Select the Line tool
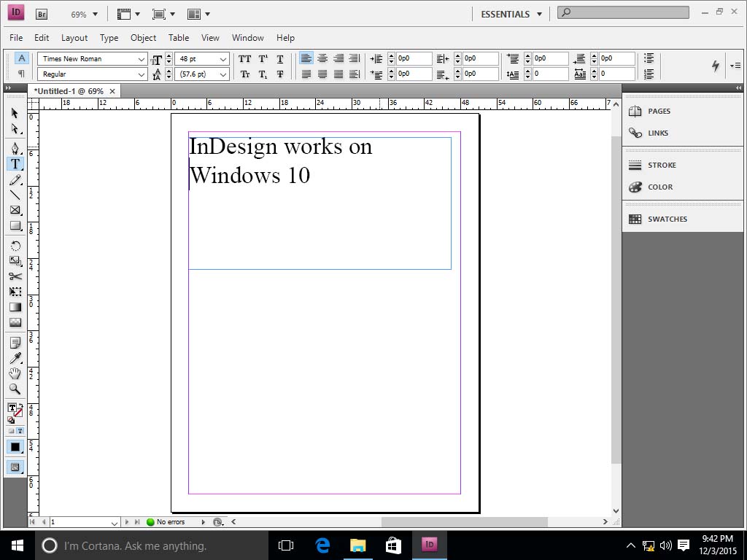Image resolution: width=747 pixels, height=560 pixels. tap(15, 195)
